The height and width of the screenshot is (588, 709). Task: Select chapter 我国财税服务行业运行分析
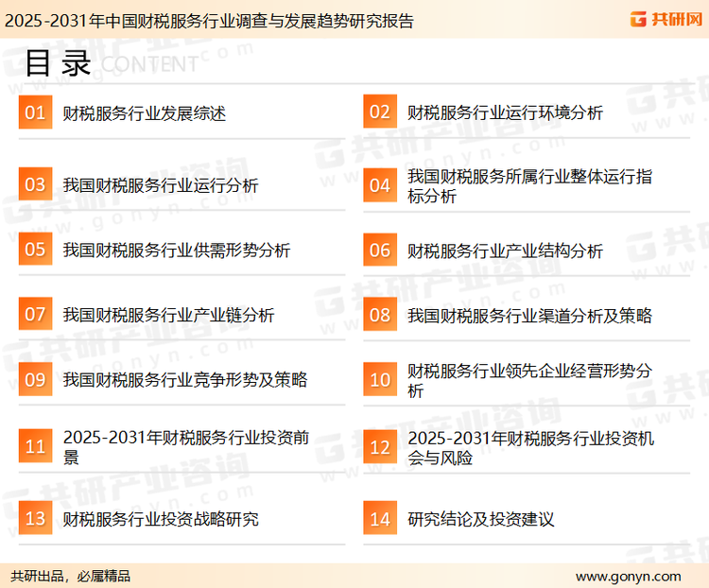coord(161,185)
